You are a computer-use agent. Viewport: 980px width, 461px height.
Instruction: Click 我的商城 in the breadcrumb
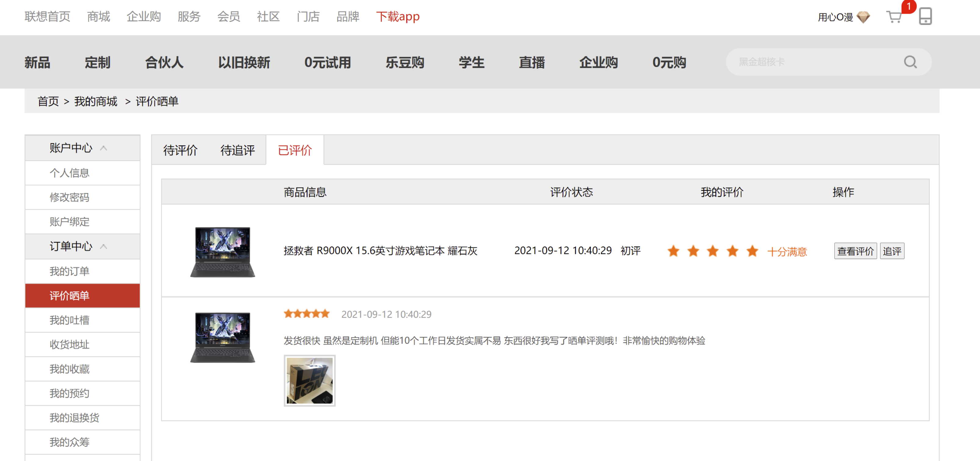(95, 101)
